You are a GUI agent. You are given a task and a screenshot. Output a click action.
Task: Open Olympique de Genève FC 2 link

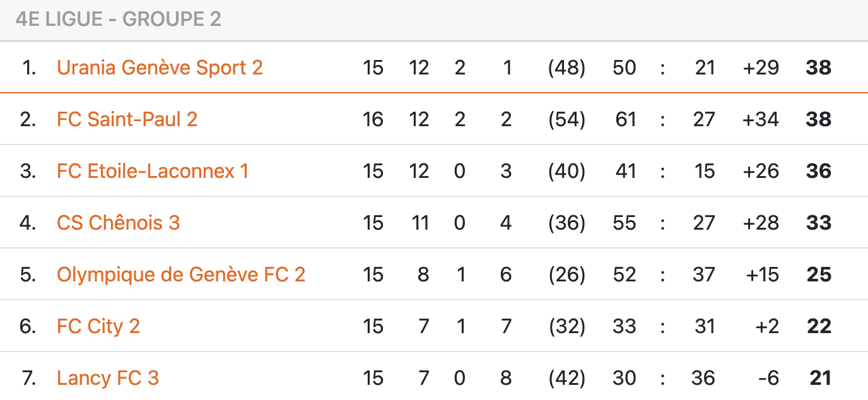coord(181,274)
